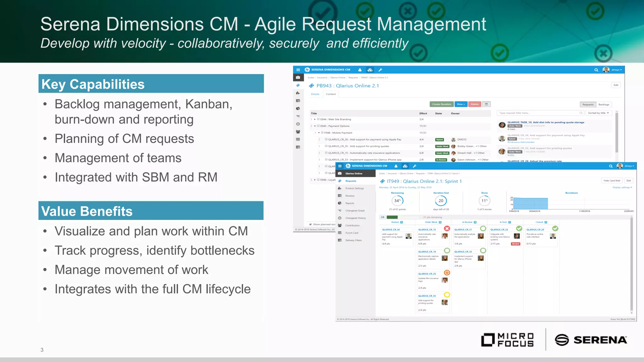Open the hamburger menu in the PB943 window

click(298, 70)
